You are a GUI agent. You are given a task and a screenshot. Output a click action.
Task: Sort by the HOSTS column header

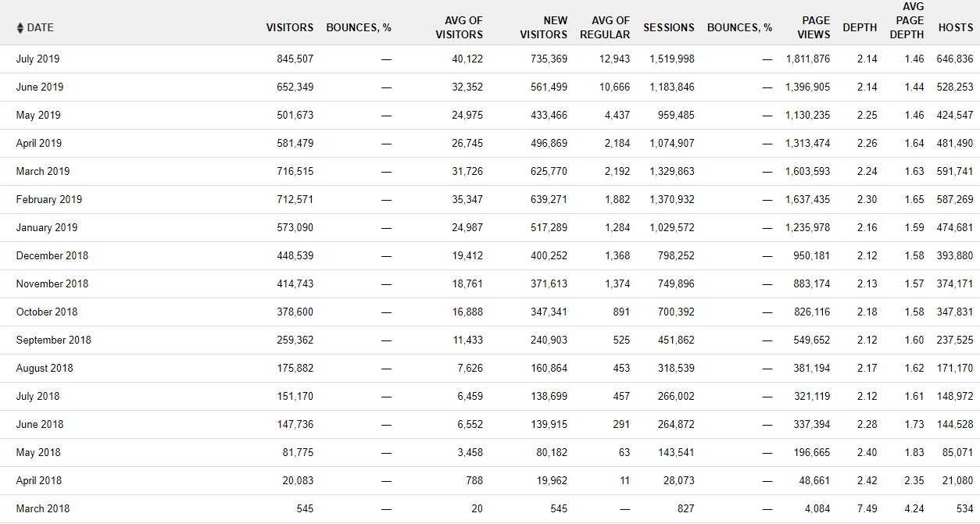tap(956, 28)
